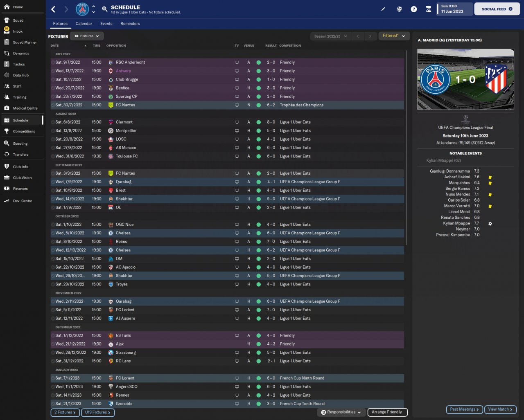
Task: Toggle the reminder circle for Sat, 9/7/2022
Action: tap(53, 63)
